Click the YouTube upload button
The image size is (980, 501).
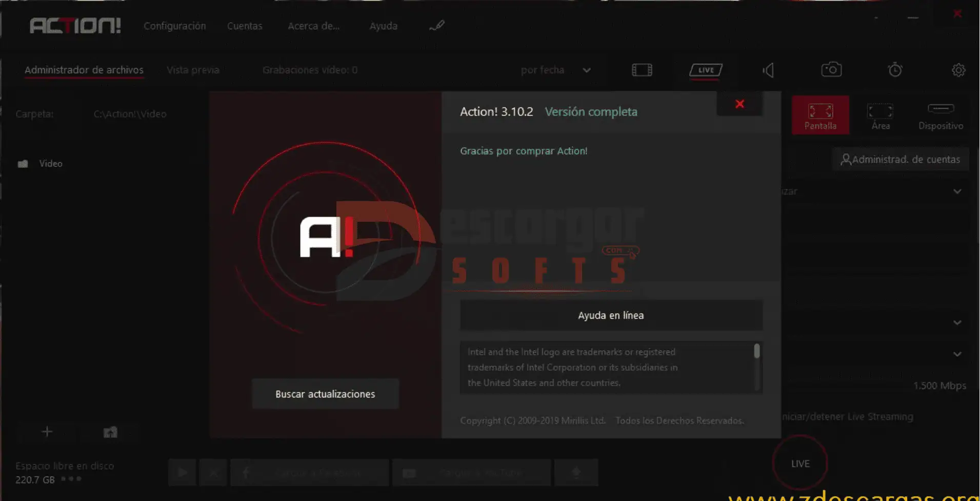[x=472, y=472]
